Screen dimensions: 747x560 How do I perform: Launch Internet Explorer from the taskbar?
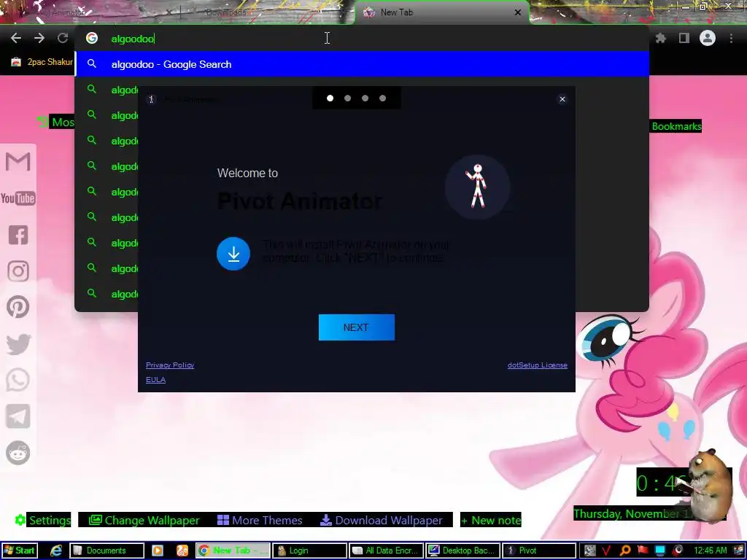tap(56, 551)
